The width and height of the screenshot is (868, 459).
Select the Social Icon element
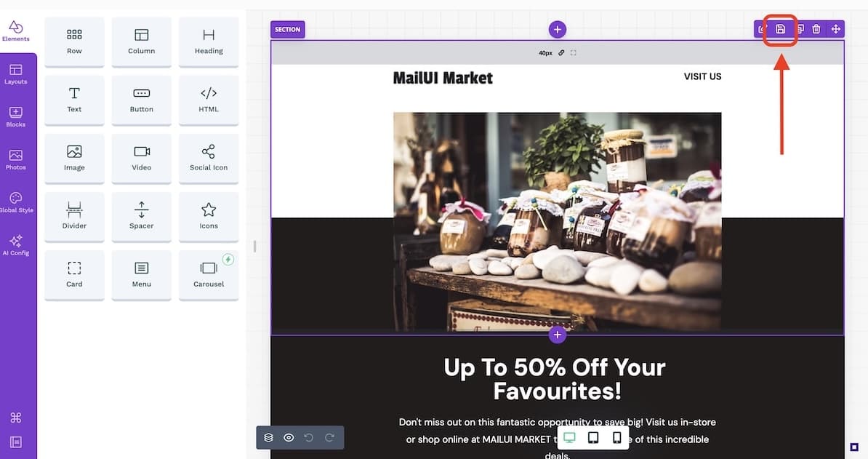pos(209,159)
